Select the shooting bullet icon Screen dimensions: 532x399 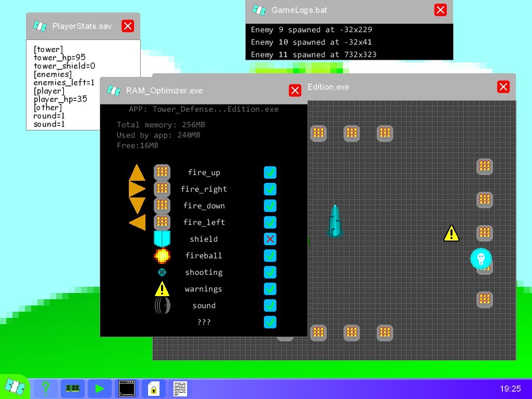162,272
